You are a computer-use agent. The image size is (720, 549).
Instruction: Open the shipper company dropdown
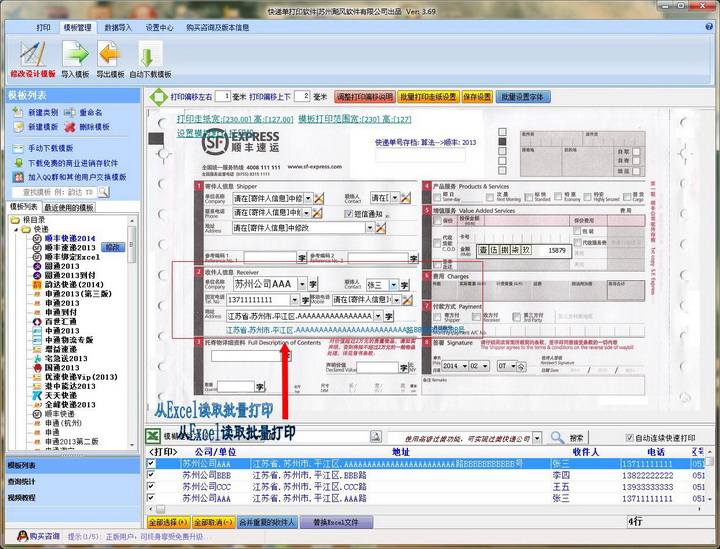coord(308,198)
